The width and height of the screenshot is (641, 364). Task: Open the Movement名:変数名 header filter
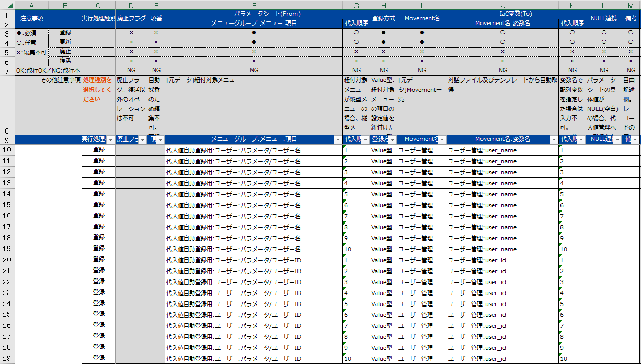coord(554,139)
